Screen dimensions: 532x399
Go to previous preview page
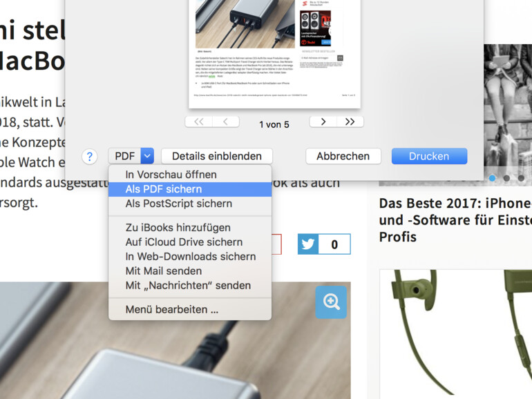226,121
